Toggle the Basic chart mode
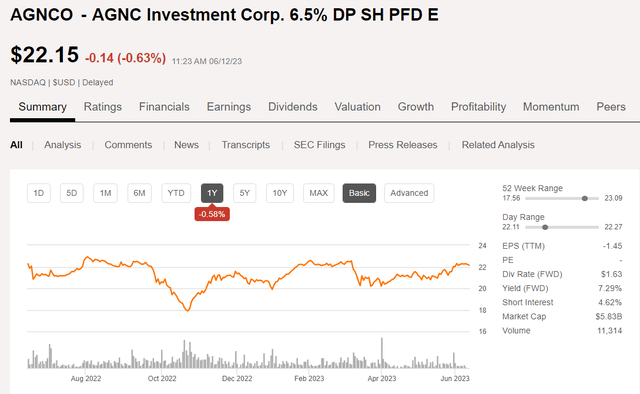This screenshot has height=394, width=640. pos(359,193)
